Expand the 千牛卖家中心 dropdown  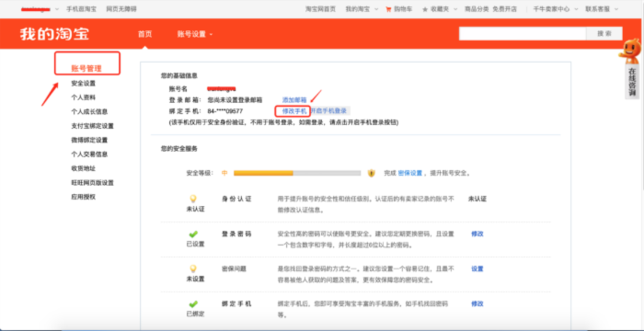[x=576, y=9]
